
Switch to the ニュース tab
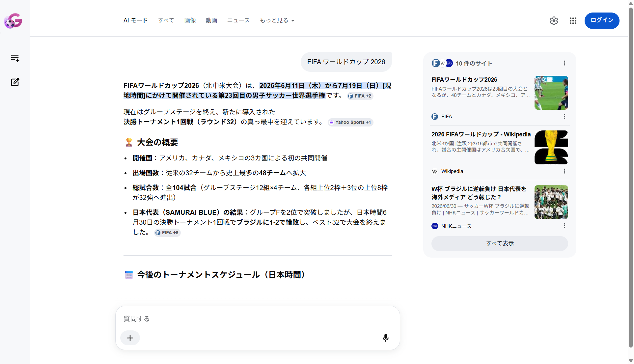point(238,20)
